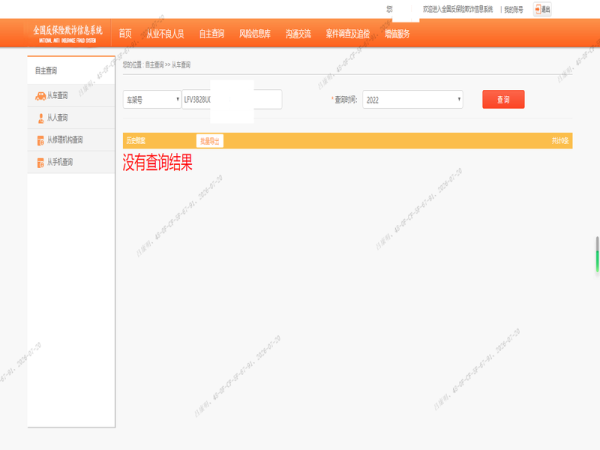Screen dimensions: 600x450
Task: Open the 沟通交流 menu
Action: [x=298, y=34]
